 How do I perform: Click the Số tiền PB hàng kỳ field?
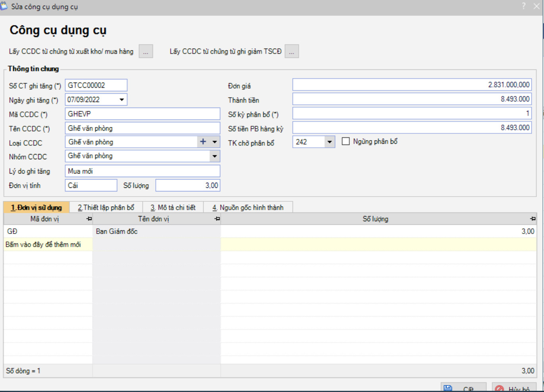pyautogui.click(x=412, y=127)
